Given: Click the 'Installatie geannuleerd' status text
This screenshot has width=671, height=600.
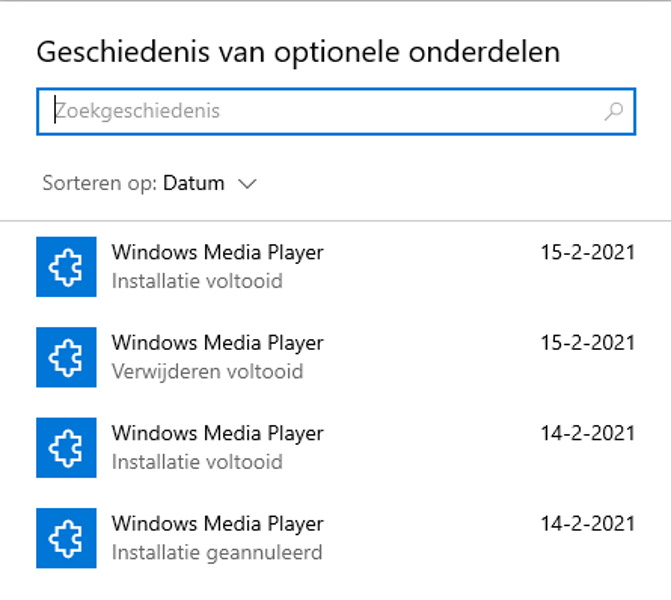Looking at the screenshot, I should click(217, 552).
